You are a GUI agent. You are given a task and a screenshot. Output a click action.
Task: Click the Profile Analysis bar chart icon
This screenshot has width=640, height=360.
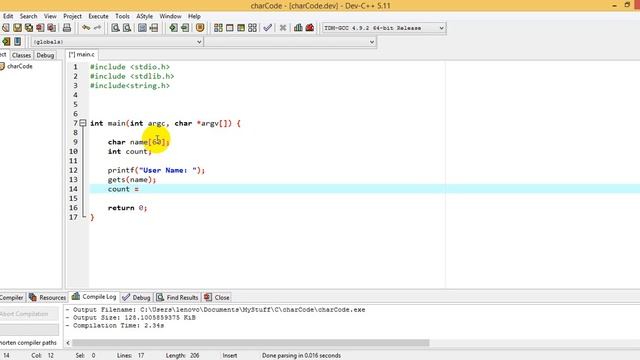[x=298, y=28]
